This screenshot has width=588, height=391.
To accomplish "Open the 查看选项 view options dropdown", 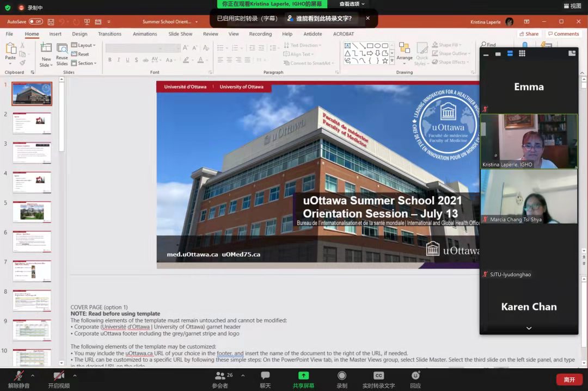I will point(352,4).
